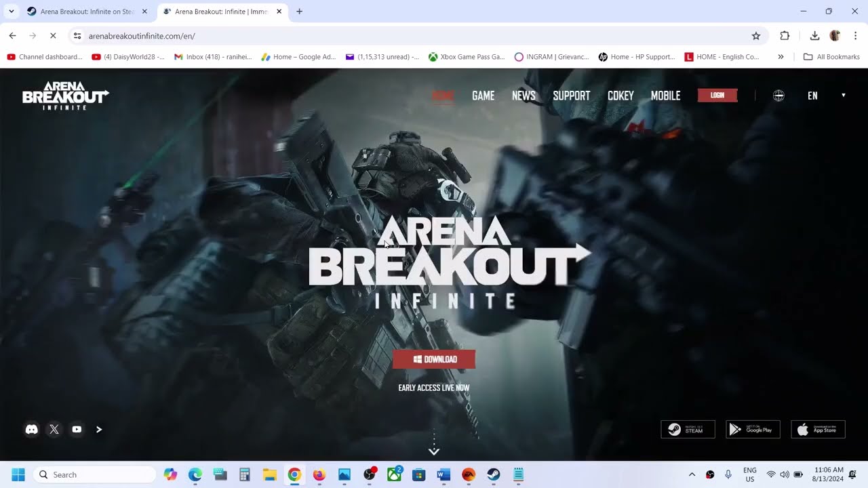Go to the NEWS section

click(524, 96)
